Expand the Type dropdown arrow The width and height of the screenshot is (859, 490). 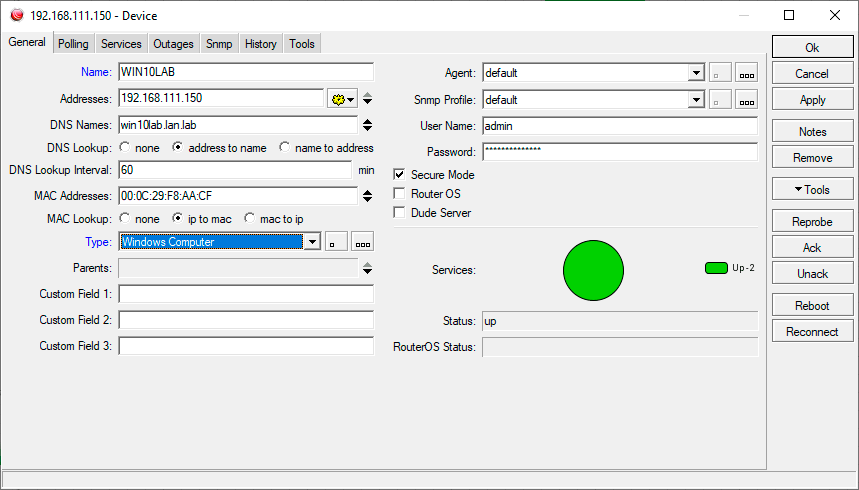click(x=312, y=242)
